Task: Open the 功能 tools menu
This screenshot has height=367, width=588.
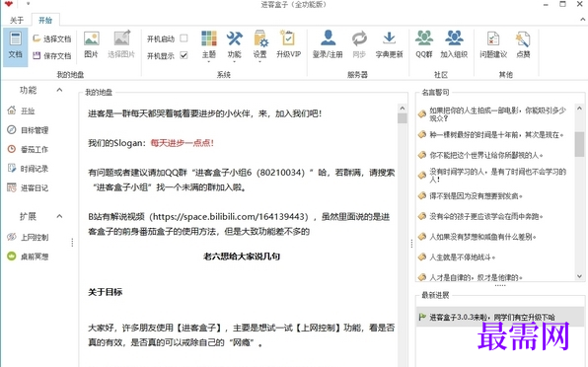Action: tap(235, 45)
